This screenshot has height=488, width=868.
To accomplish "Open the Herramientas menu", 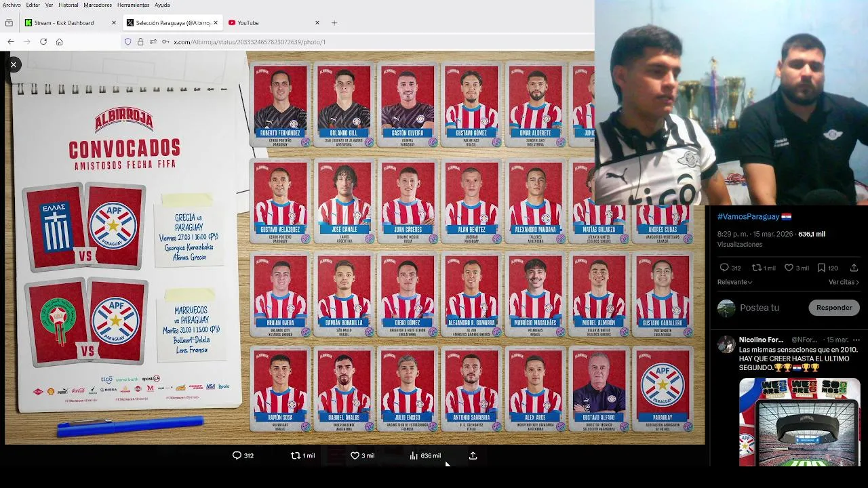I will click(133, 5).
